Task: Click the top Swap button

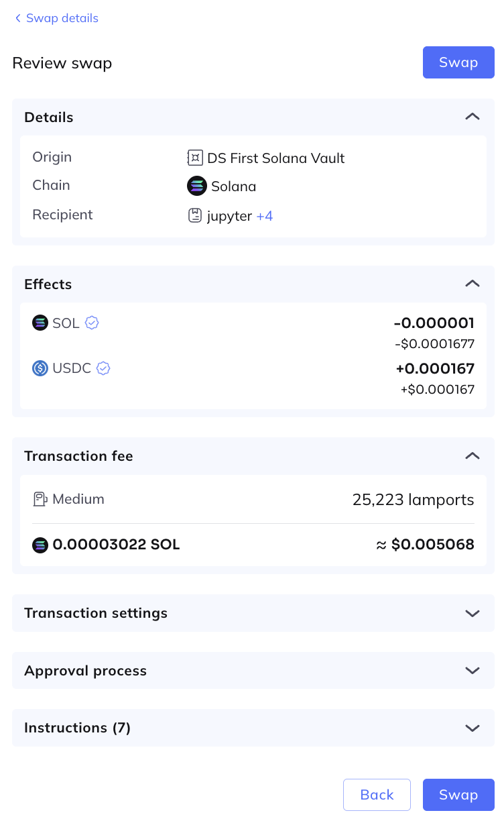Action: (458, 62)
